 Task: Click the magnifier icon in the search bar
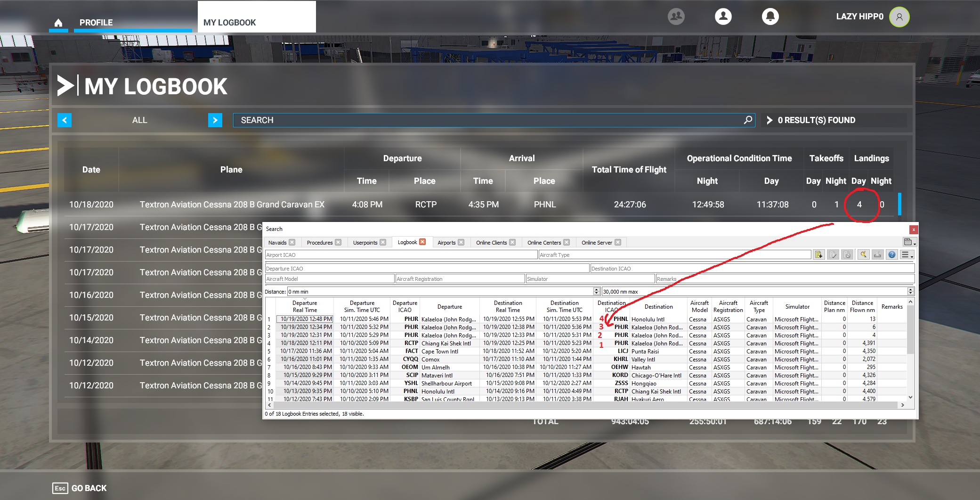pos(747,120)
